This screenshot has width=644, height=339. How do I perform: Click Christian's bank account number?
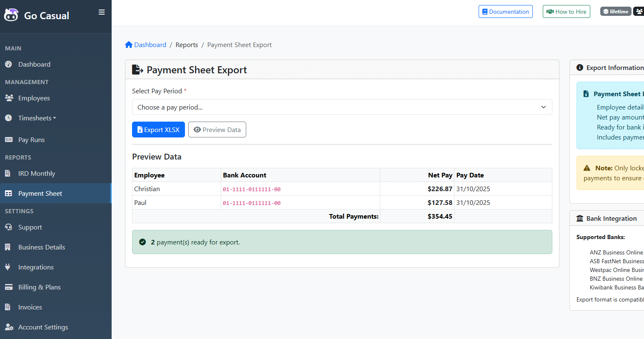252,189
